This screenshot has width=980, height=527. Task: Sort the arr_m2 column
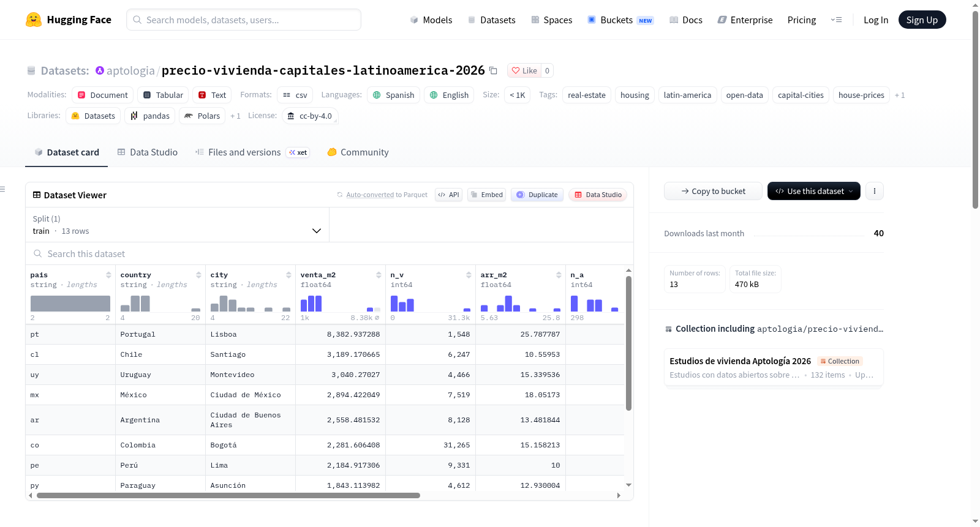point(559,275)
